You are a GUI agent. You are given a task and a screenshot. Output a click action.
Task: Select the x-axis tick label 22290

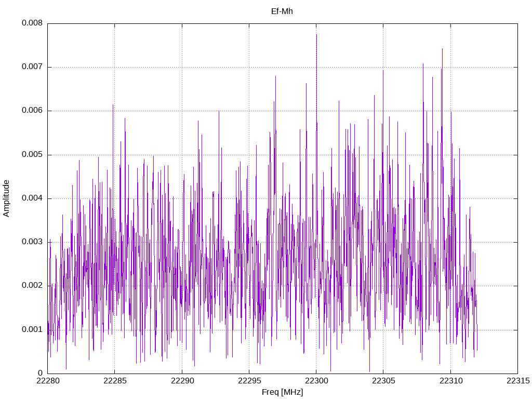(182, 381)
